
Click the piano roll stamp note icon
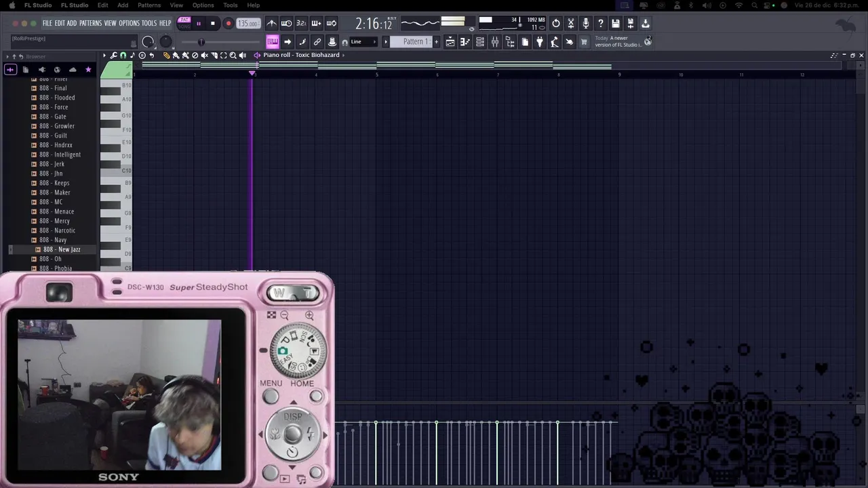(x=133, y=56)
